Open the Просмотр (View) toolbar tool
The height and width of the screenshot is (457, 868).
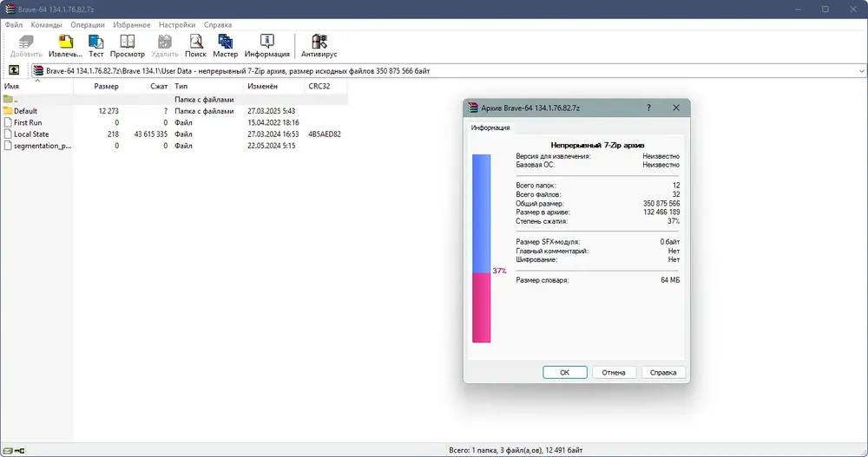(127, 46)
